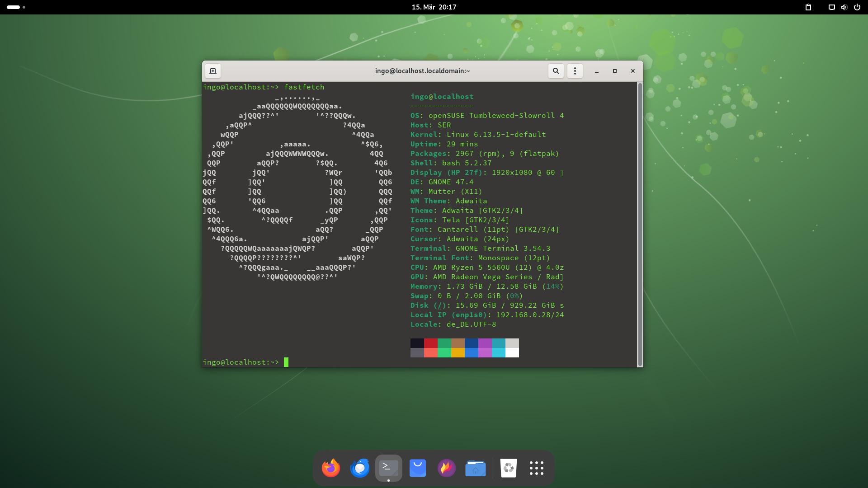Open the terminal three-dot menu
Viewport: 868px width, 488px height.
click(x=575, y=71)
